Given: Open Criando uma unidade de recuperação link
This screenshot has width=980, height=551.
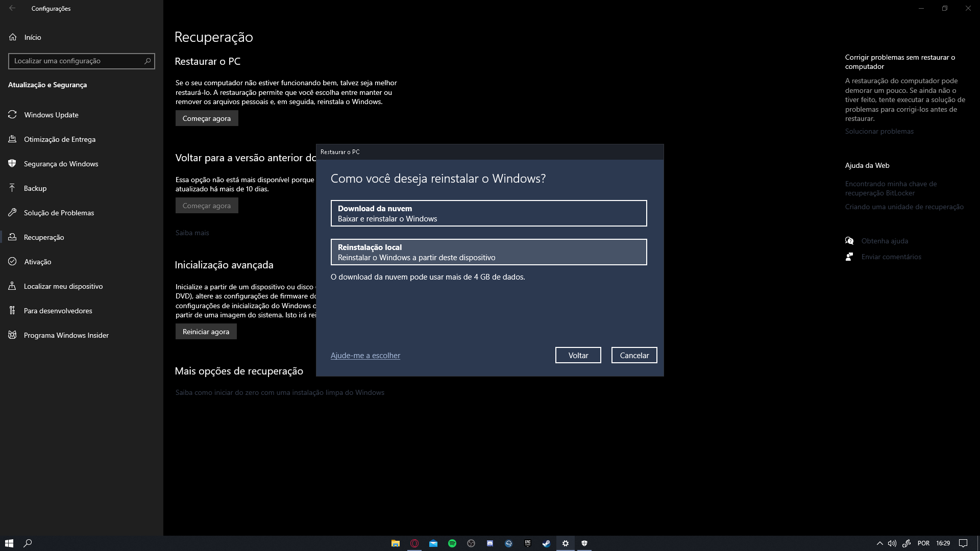Looking at the screenshot, I should [904, 207].
